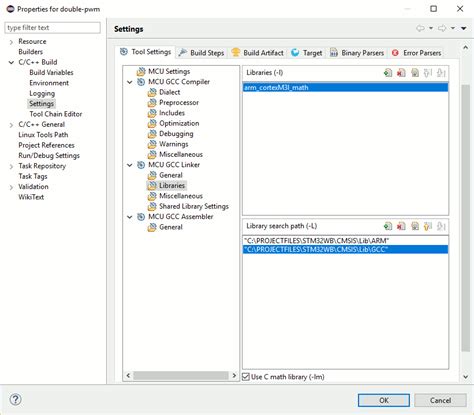Viewport: 474px width, 415px height.
Task: Switch to the Build Steps tab
Action: tap(201, 53)
